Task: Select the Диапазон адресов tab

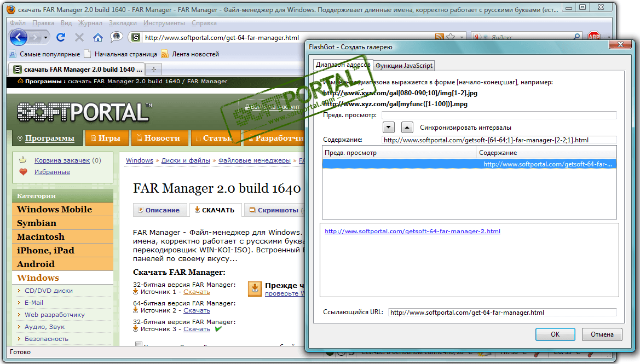Action: pos(343,65)
